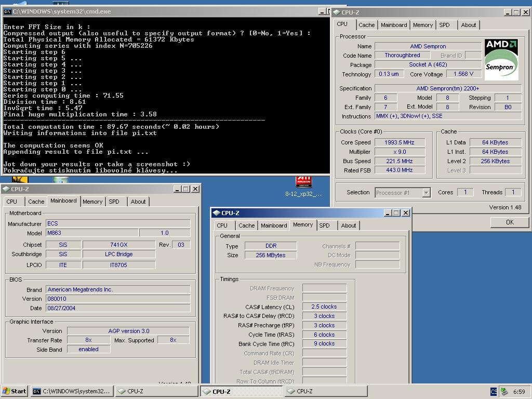The height and width of the screenshot is (399, 532).
Task: Activate the second CPU-Z taskbar button
Action: point(241,391)
